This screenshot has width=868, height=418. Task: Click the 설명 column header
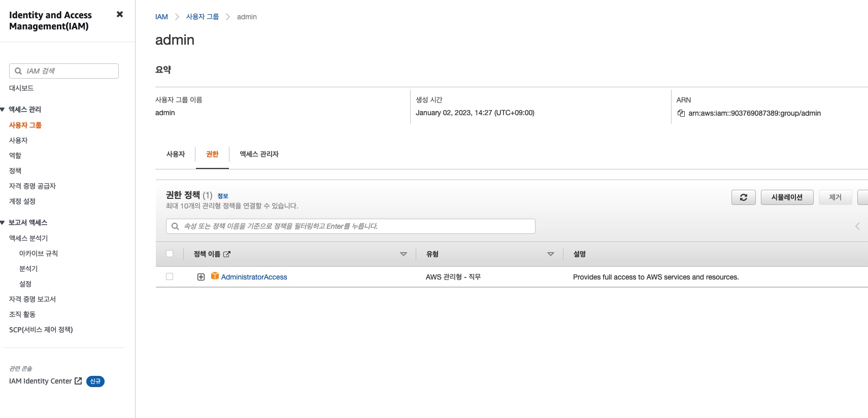(x=580, y=254)
